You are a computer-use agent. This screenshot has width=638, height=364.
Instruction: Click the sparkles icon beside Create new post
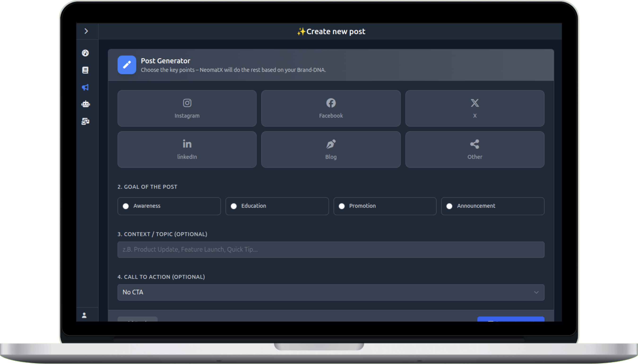point(301,31)
